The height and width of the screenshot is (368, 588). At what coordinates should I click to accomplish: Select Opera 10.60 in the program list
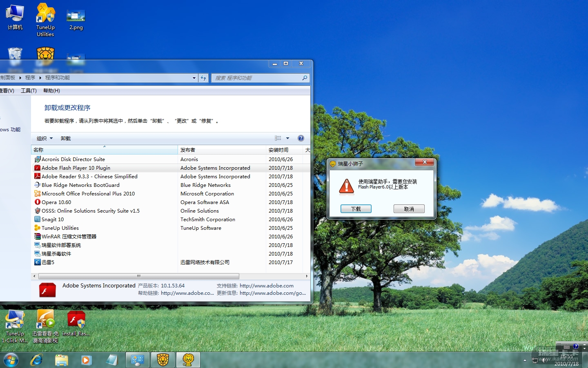click(56, 202)
